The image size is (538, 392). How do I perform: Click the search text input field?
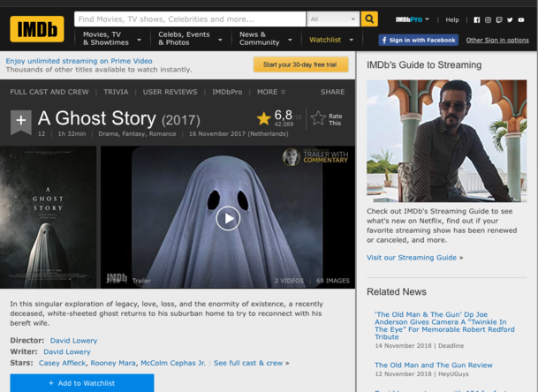click(189, 19)
